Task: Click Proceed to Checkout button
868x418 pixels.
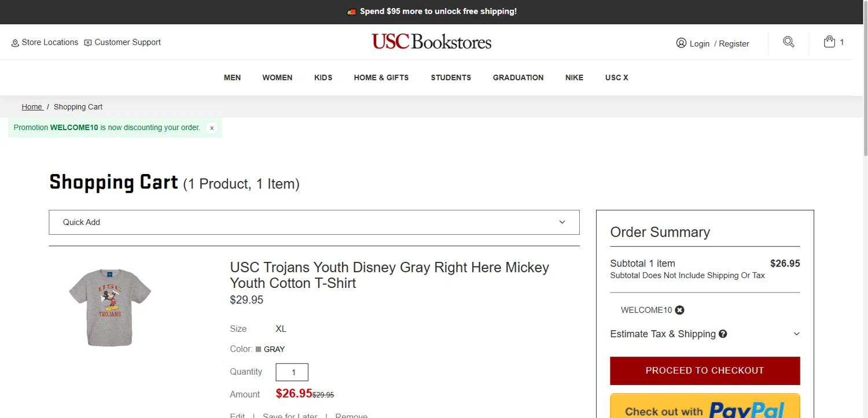Action: coord(705,371)
